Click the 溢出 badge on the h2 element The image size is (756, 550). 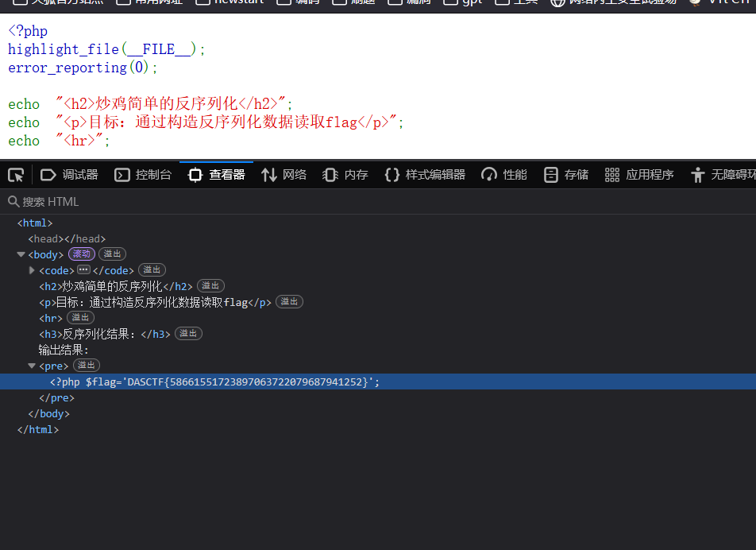(x=210, y=285)
